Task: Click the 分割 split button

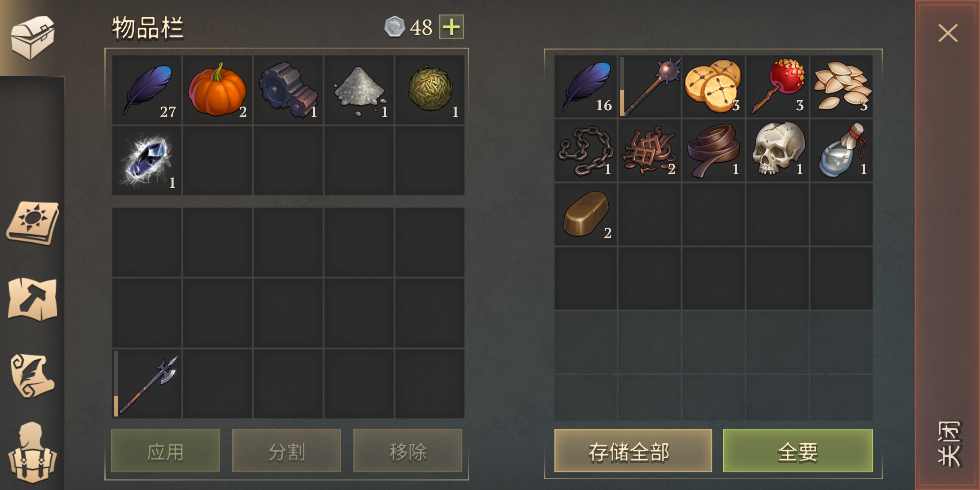Action: (x=287, y=451)
